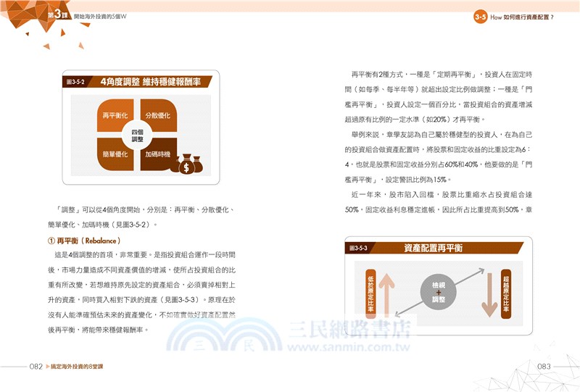Click the 簡單優化 quadrant
Viewport: 580px width, 392px height.
coord(115,154)
